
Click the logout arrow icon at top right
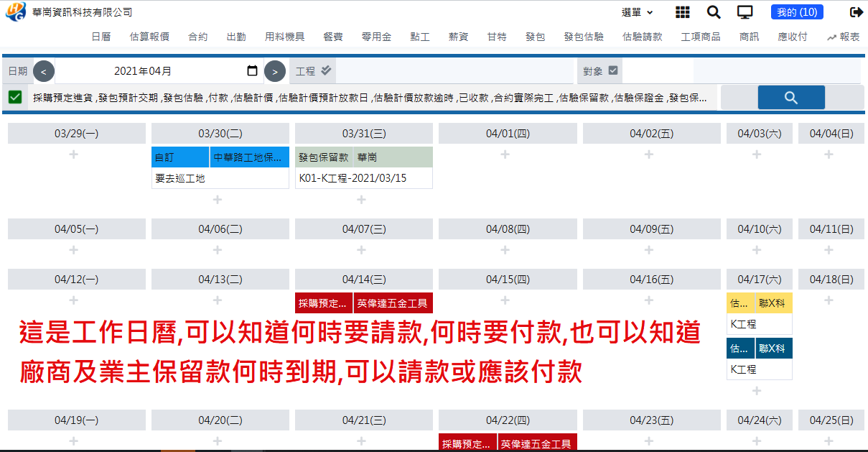pos(855,11)
